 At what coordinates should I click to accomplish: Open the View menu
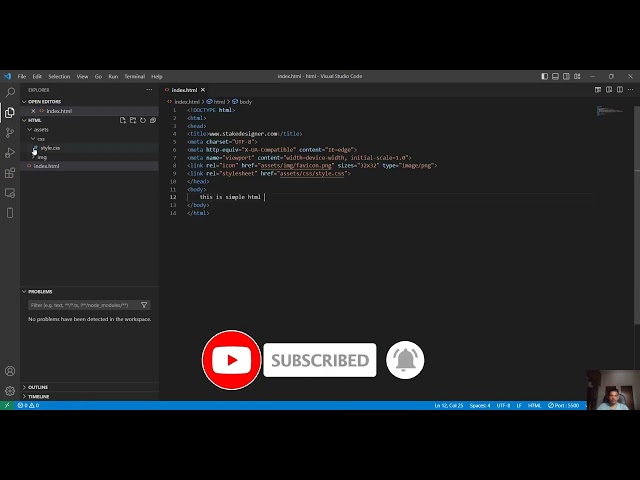pyautogui.click(x=82, y=76)
